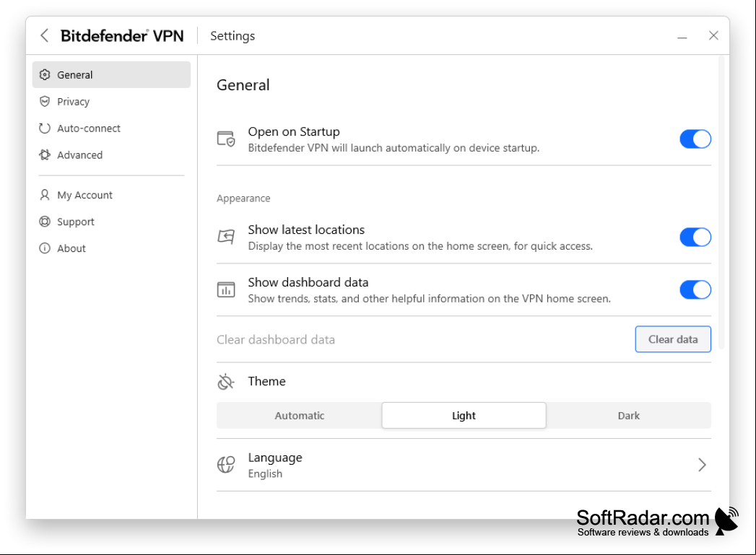Click the recent locations description text
Image resolution: width=756 pixels, height=555 pixels.
point(420,245)
